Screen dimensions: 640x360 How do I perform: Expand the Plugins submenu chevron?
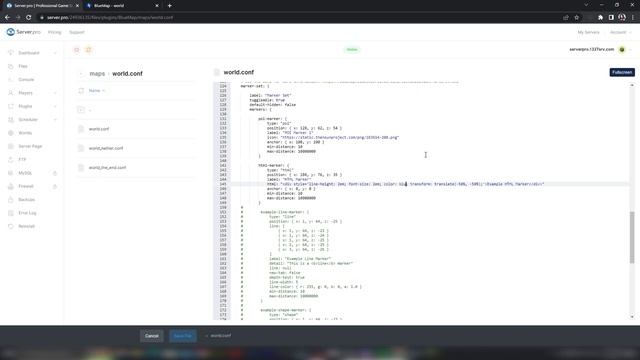55,106
